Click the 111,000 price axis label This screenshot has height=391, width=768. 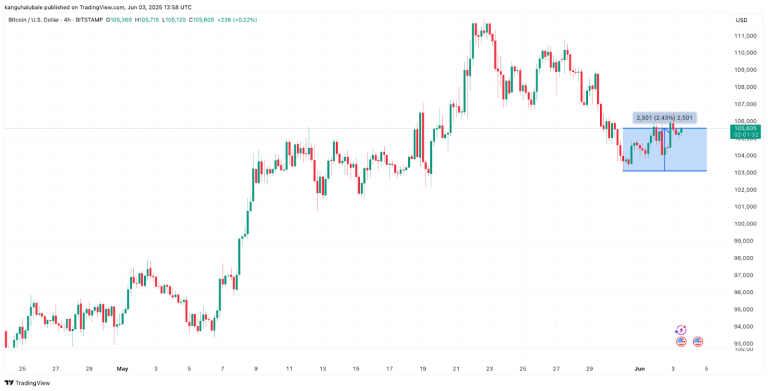pyautogui.click(x=743, y=36)
